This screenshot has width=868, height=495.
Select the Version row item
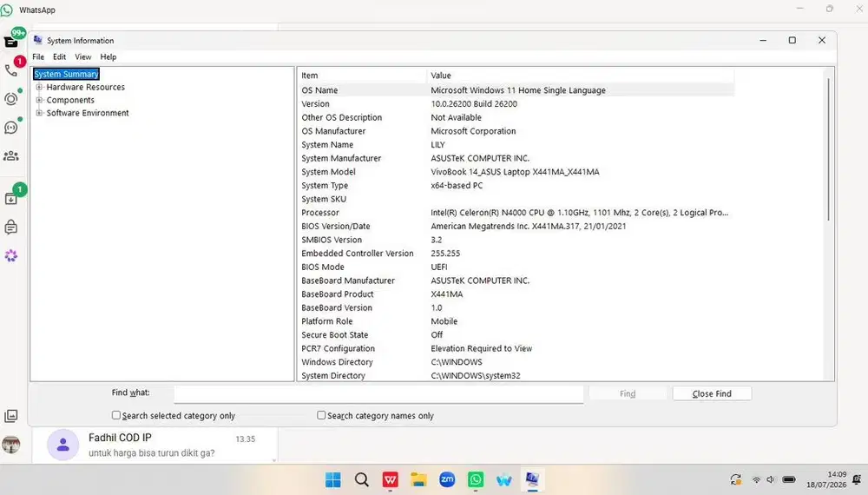tap(516, 103)
